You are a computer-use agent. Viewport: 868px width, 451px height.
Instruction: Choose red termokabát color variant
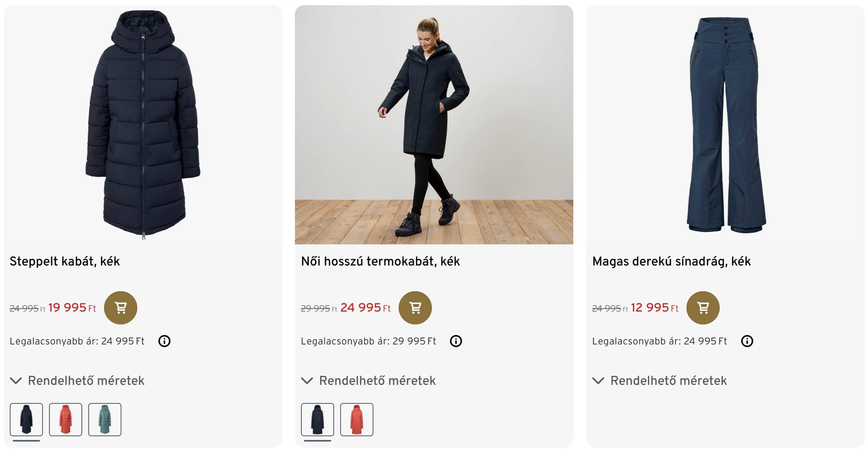click(x=357, y=419)
